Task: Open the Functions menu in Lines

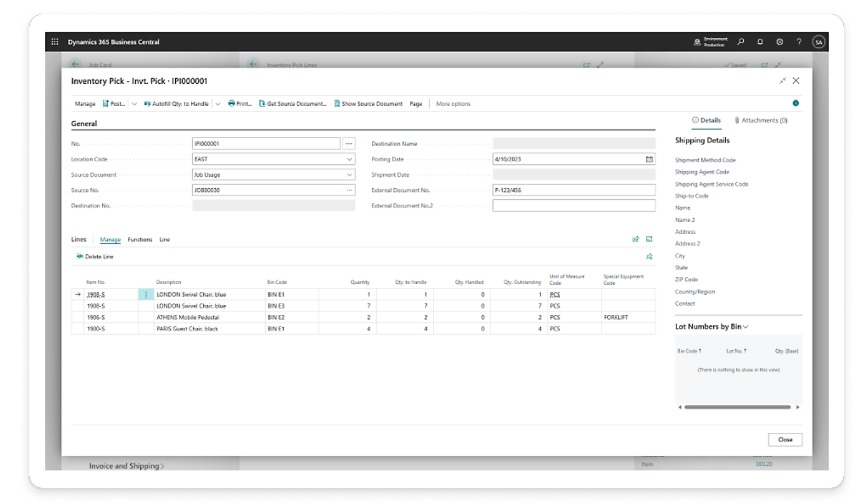Action: pos(140,240)
